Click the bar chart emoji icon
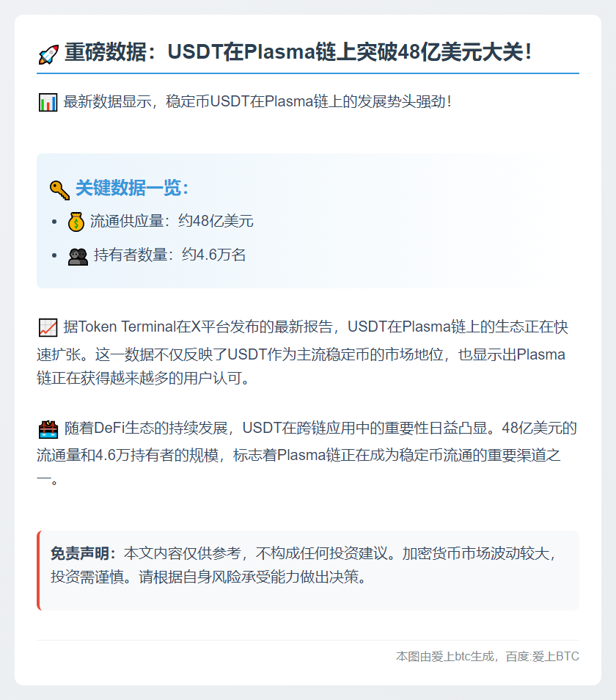 point(48,102)
